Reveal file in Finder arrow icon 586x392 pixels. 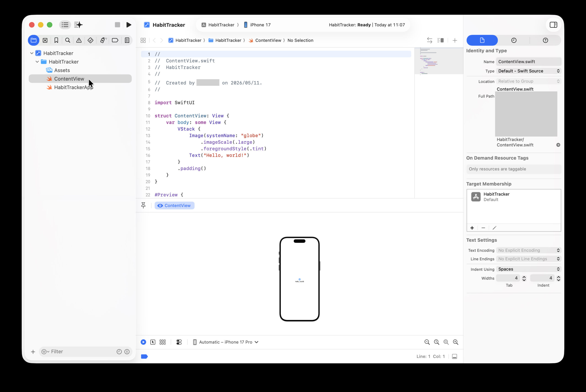tap(558, 145)
